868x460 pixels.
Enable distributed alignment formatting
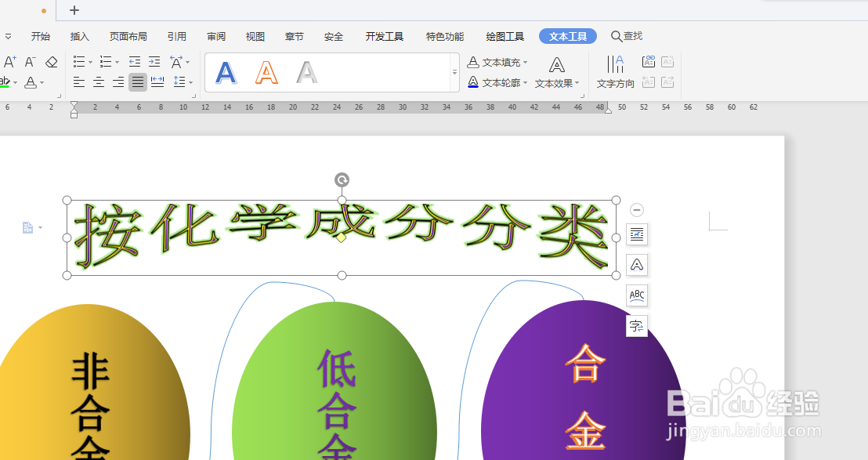157,82
